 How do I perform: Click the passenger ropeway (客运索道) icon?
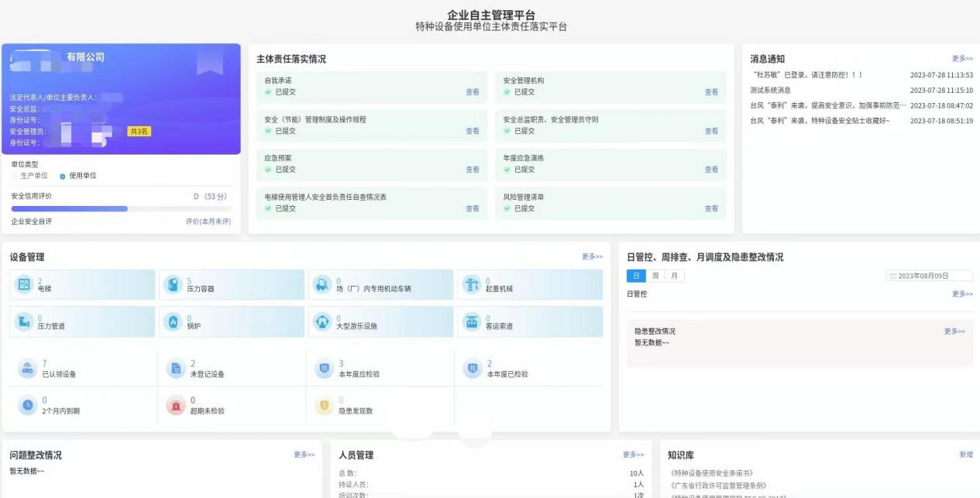(x=472, y=321)
